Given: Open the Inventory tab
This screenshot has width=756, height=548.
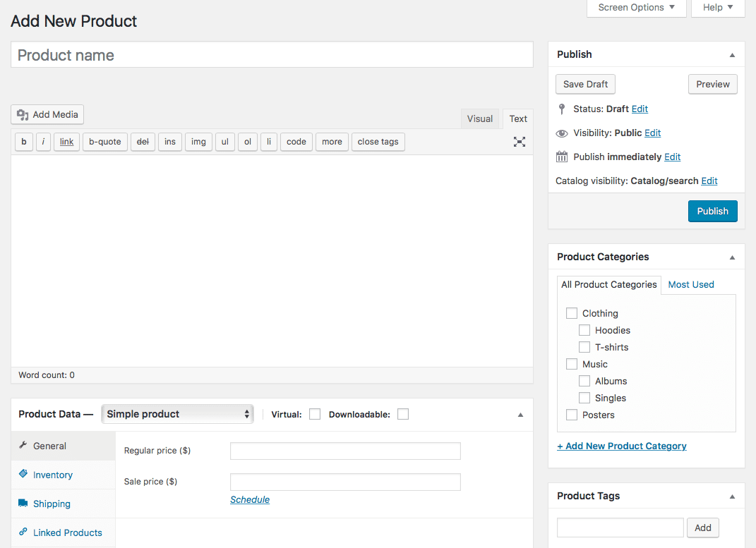Looking at the screenshot, I should [x=63, y=475].
